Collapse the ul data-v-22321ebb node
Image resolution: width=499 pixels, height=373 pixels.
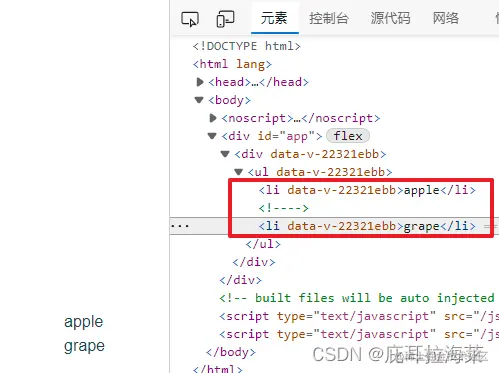(x=238, y=172)
